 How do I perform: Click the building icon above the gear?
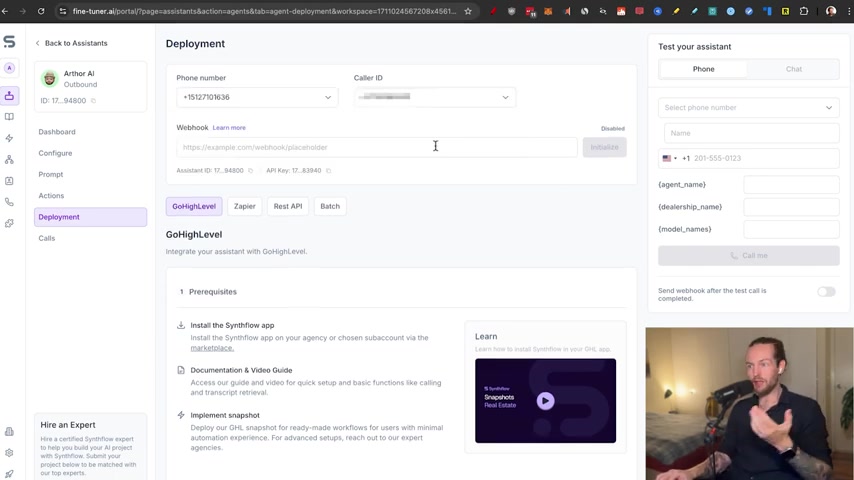click(9, 432)
